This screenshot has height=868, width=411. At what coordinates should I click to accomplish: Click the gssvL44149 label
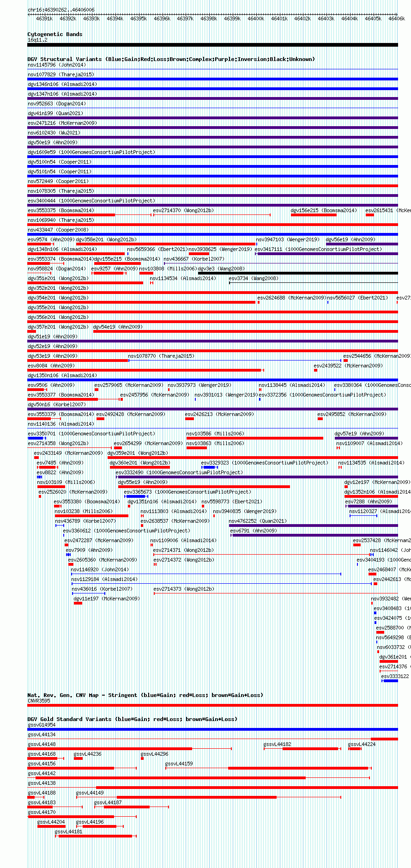90,793
